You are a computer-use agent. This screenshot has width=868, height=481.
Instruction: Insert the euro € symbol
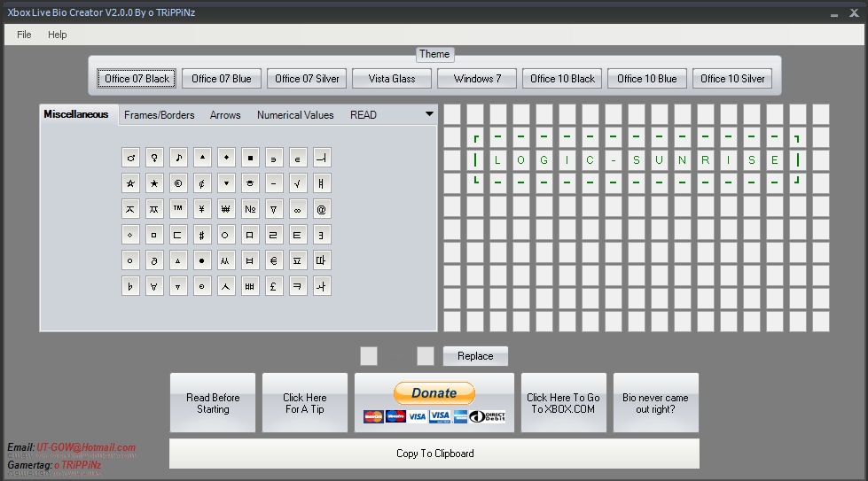click(x=274, y=260)
